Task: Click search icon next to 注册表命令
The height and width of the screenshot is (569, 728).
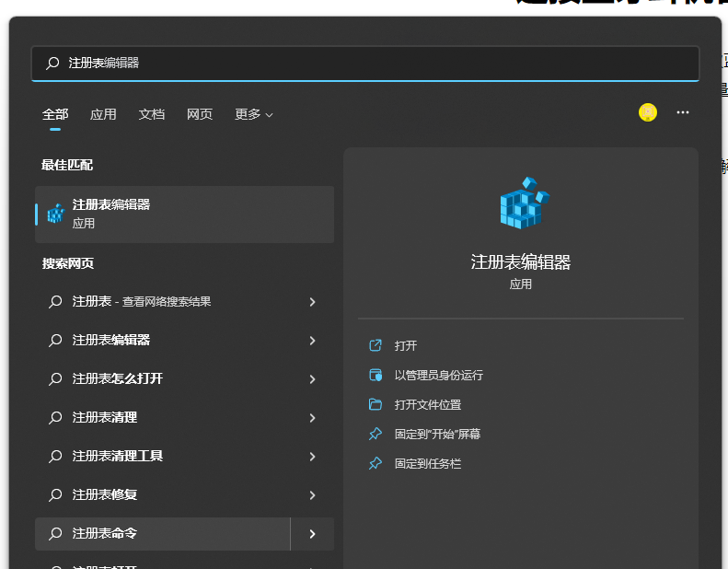Action: point(55,534)
